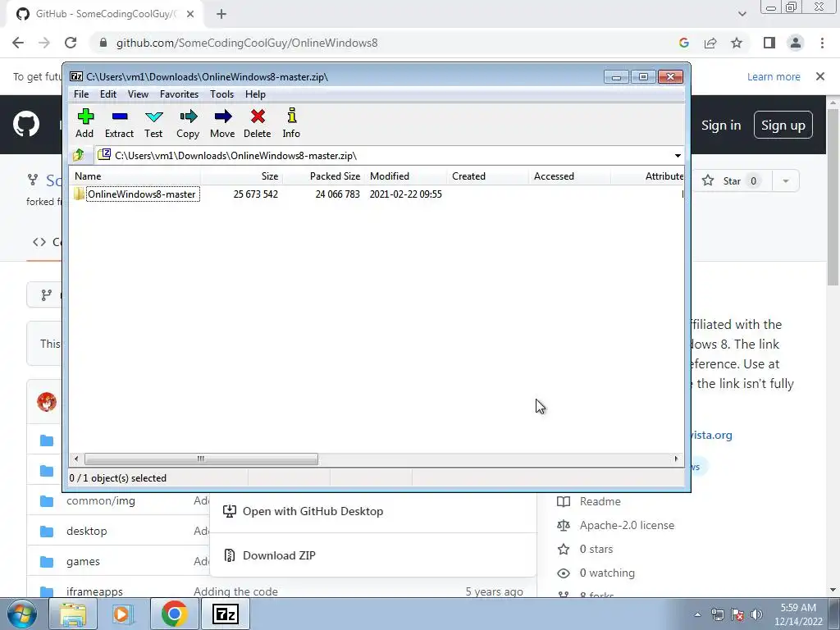The image size is (840, 630).
Task: Open the Help menu in 7-Zip
Action: click(x=256, y=94)
